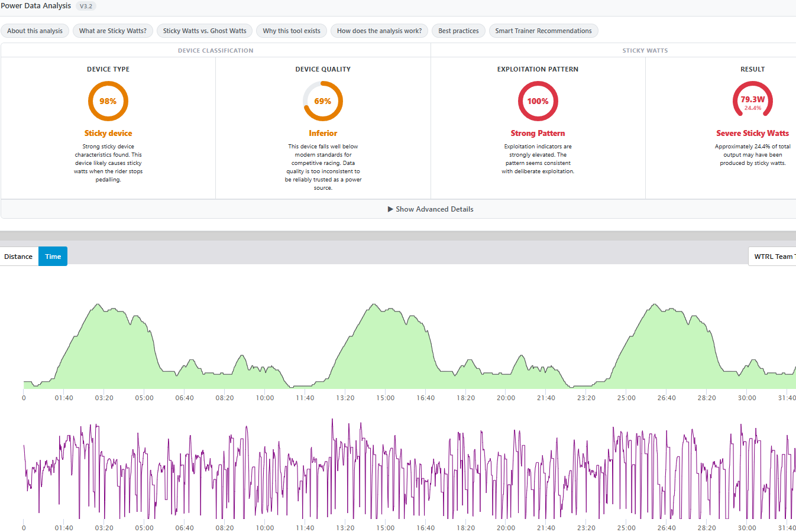This screenshot has width=796, height=532.
Task: Expand Show Advanced Details section
Action: [431, 209]
